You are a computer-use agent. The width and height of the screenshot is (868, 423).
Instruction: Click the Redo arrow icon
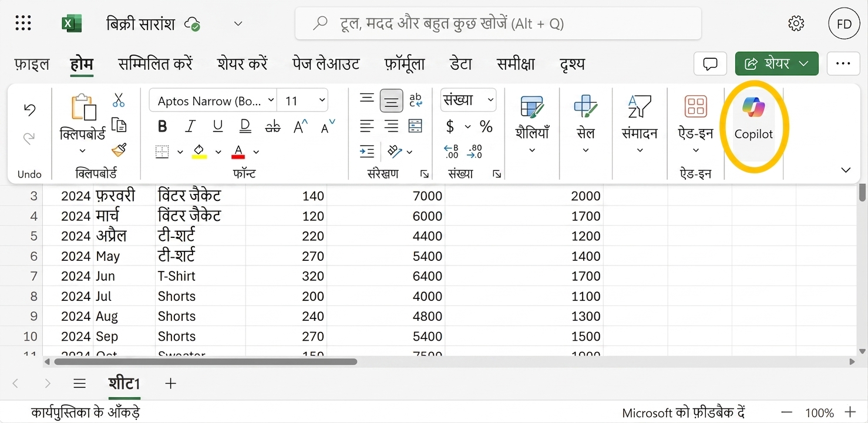(29, 138)
